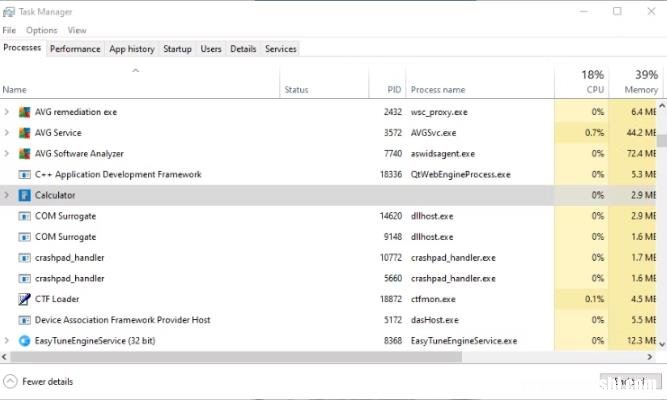The height and width of the screenshot is (400, 667).
Task: Select the Device Association Framework Provider Host name
Action: point(123,320)
